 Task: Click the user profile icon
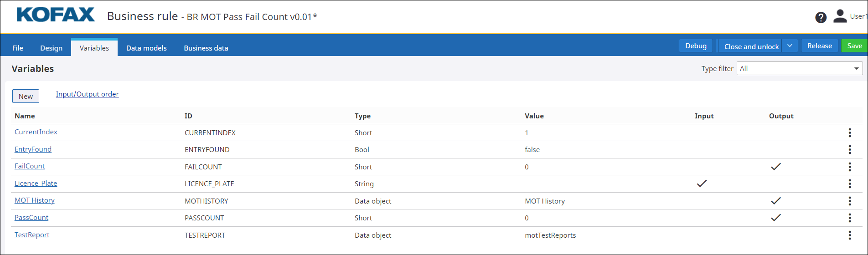click(840, 16)
